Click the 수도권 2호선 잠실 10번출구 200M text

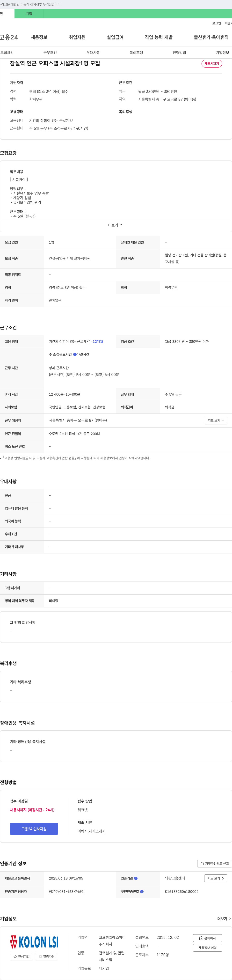pyautogui.click(x=74, y=434)
